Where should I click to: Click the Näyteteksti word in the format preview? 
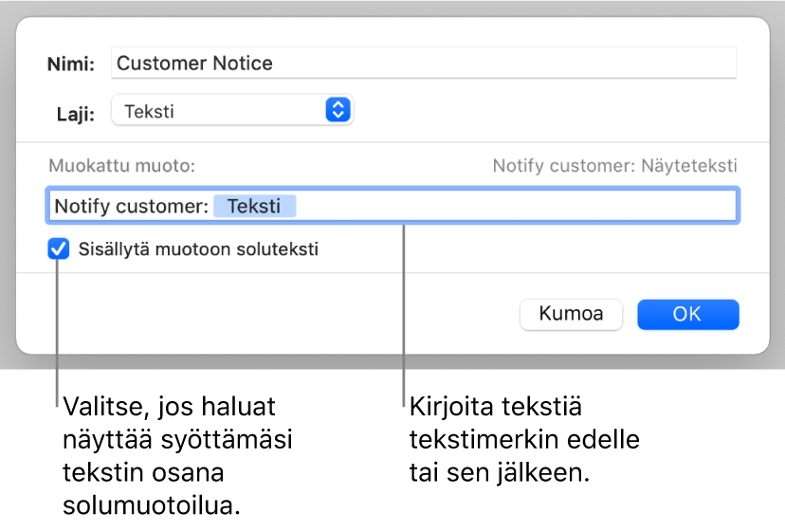click(688, 166)
